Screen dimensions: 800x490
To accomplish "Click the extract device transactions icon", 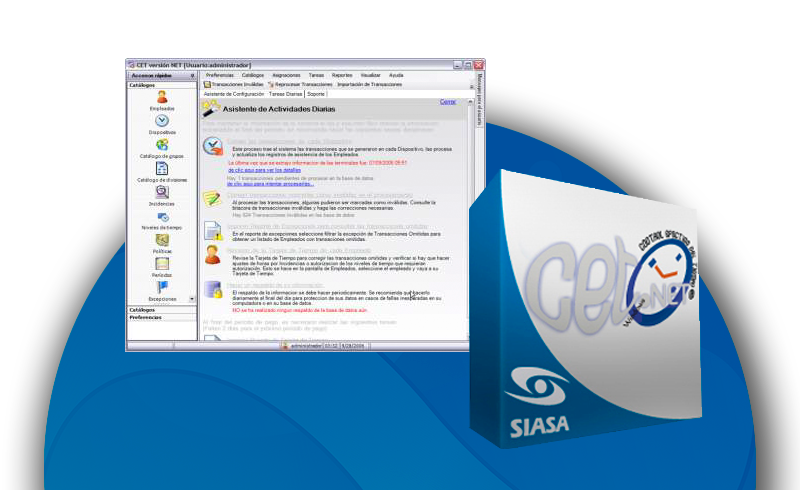I will pyautogui.click(x=213, y=146).
